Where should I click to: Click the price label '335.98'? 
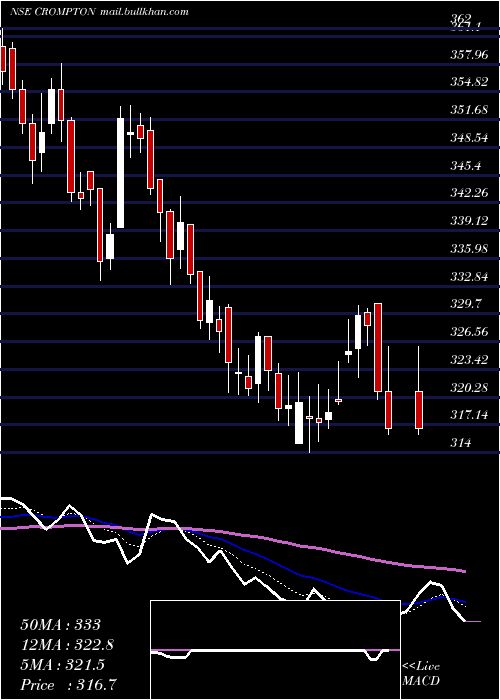tap(470, 249)
